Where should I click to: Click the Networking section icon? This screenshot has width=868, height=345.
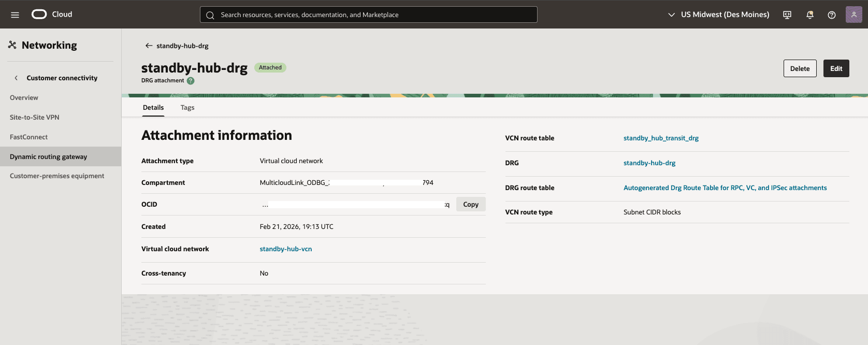(12, 45)
